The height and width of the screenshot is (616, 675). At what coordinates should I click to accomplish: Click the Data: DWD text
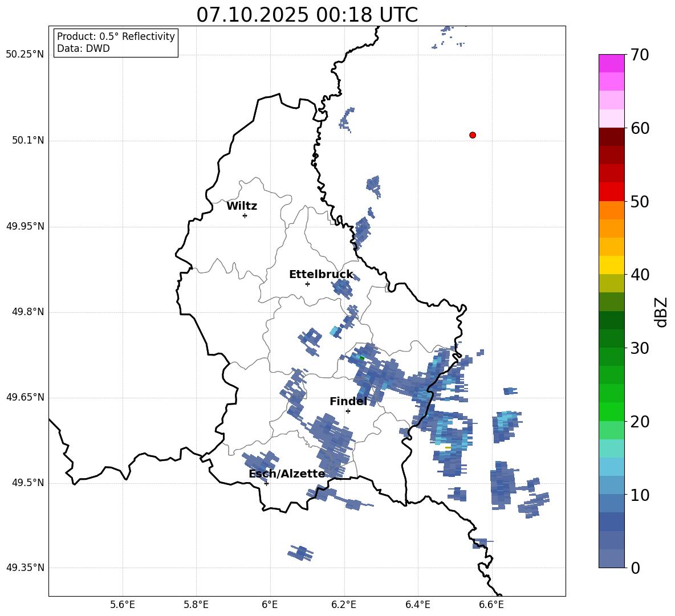click(x=83, y=48)
